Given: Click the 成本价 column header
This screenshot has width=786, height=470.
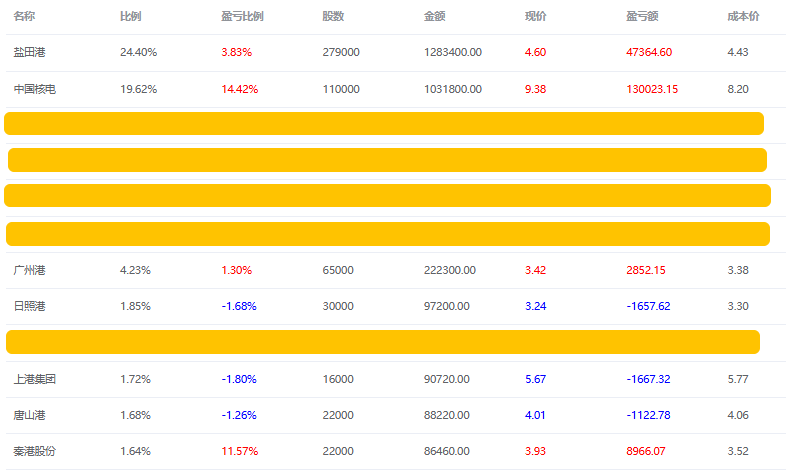Looking at the screenshot, I should [743, 16].
